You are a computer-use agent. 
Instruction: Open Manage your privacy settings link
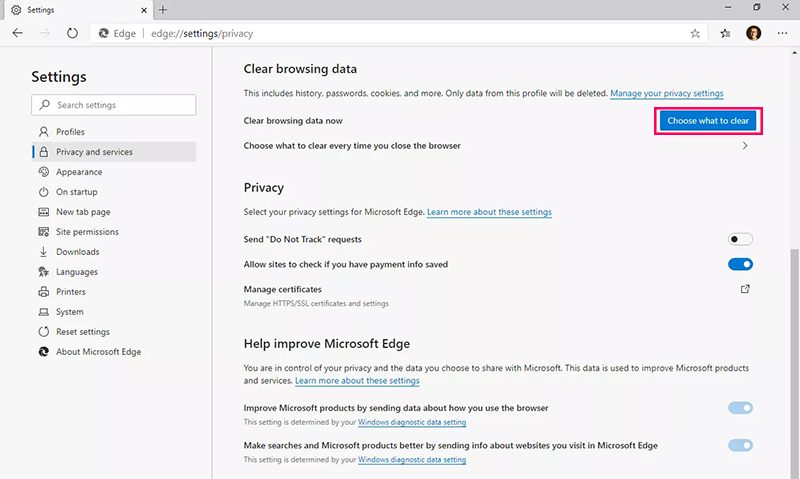[x=666, y=93]
